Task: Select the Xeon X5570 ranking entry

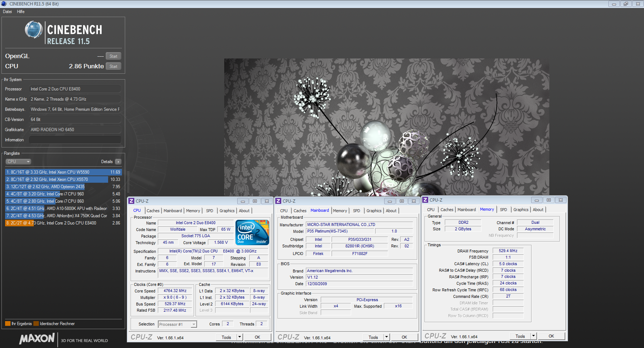Action: tap(63, 179)
